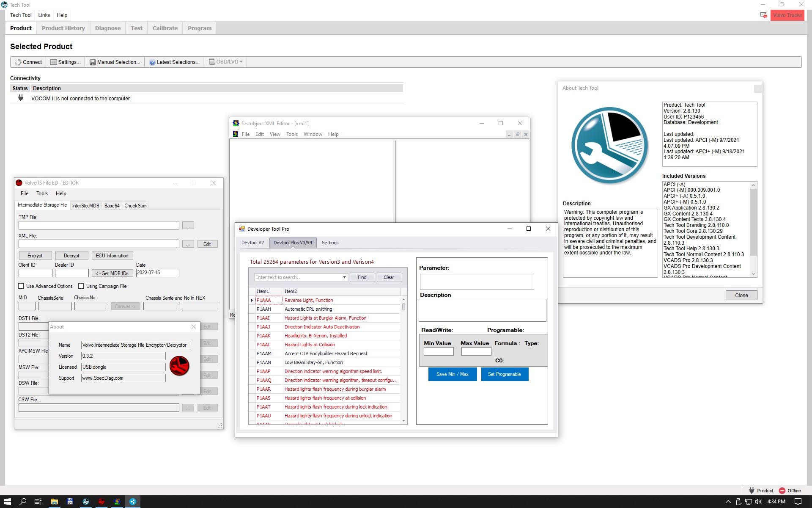
Task: Close the About Tech Tool dialog via Close
Action: point(741,295)
